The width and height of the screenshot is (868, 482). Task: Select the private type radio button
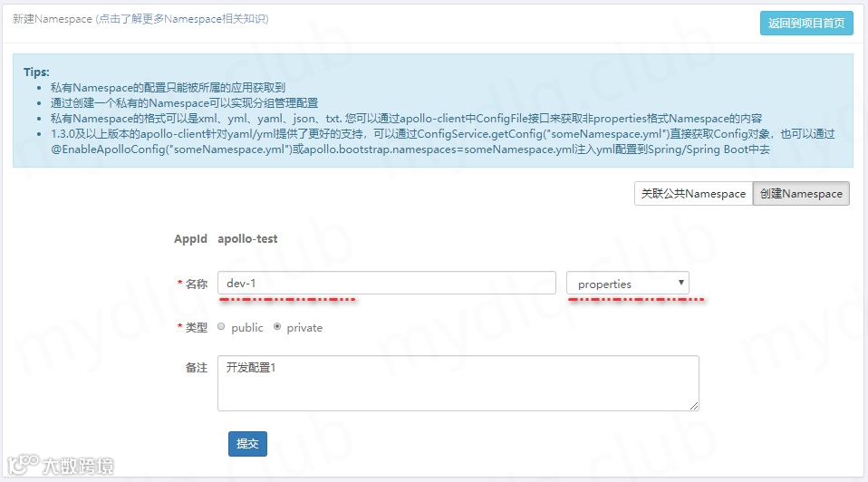tap(277, 327)
